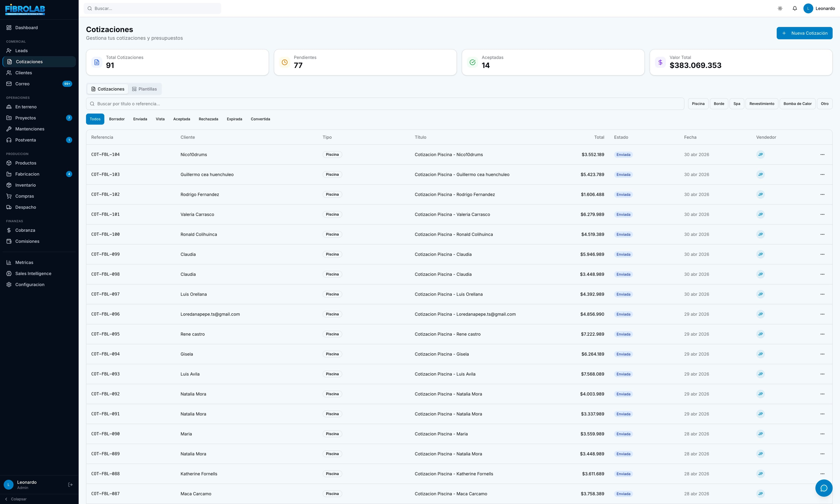Filter by Piscina type chip
Viewport: 840px width, 504px height.
tap(698, 104)
